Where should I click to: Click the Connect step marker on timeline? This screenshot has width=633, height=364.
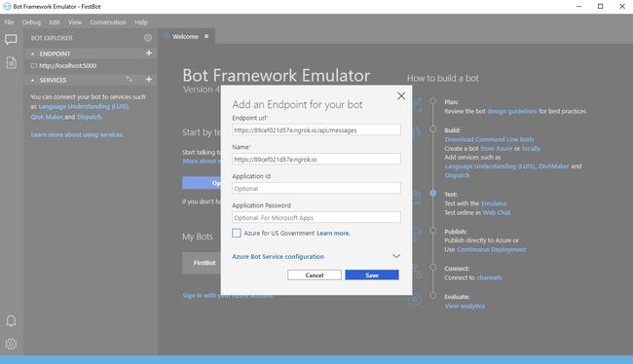click(x=432, y=267)
